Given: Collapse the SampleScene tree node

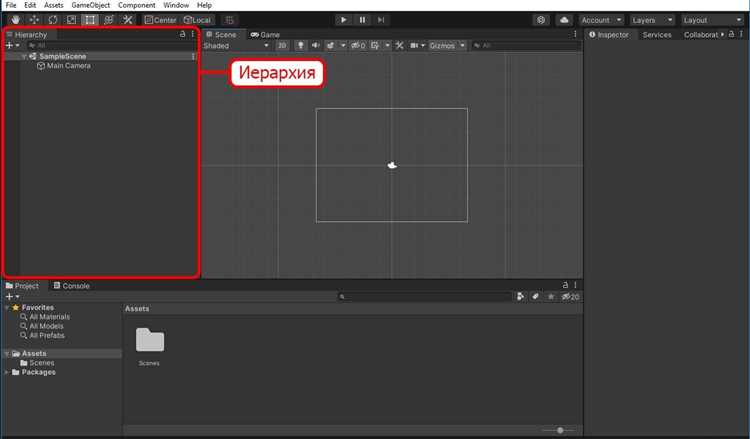Looking at the screenshot, I should pyautogui.click(x=24, y=56).
